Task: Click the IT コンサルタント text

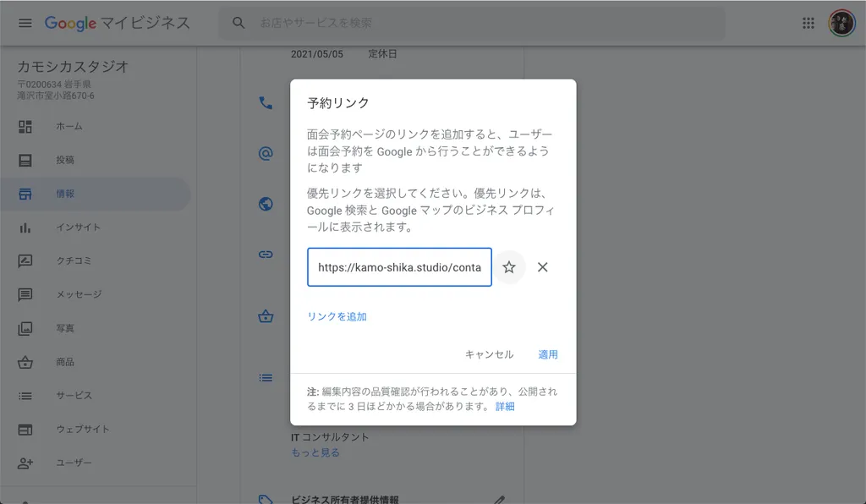Action: 330,437
